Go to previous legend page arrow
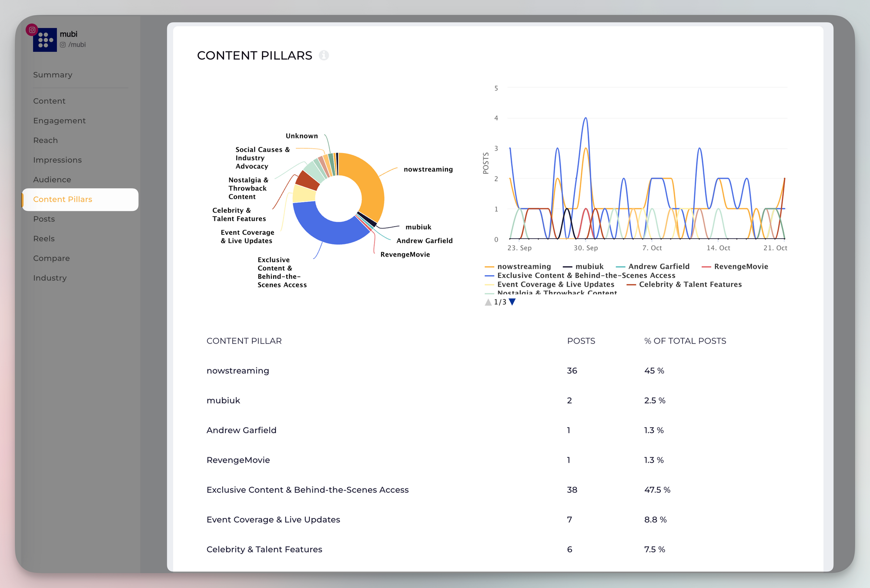 (x=488, y=302)
